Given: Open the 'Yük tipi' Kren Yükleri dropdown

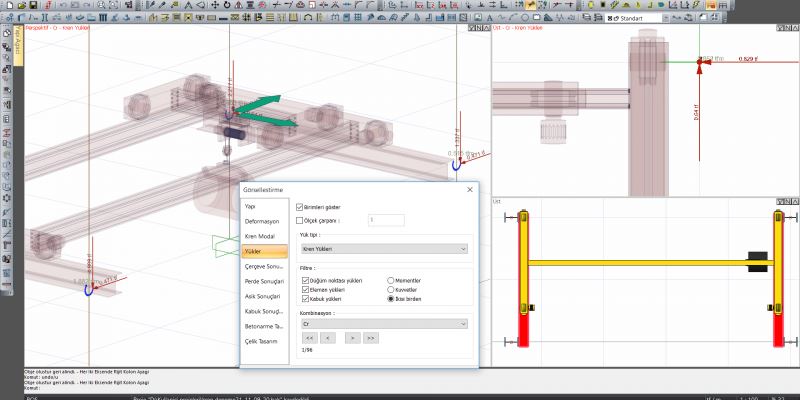Looking at the screenshot, I should tap(384, 248).
